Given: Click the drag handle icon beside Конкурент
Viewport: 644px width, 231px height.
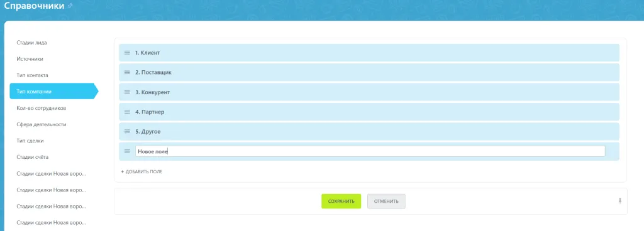Looking at the screenshot, I should [x=127, y=92].
